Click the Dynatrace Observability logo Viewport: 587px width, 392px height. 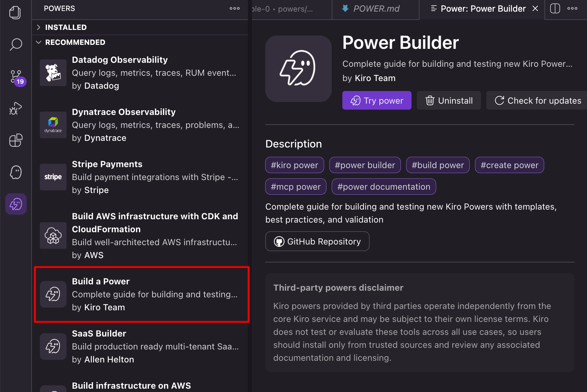tap(53, 125)
